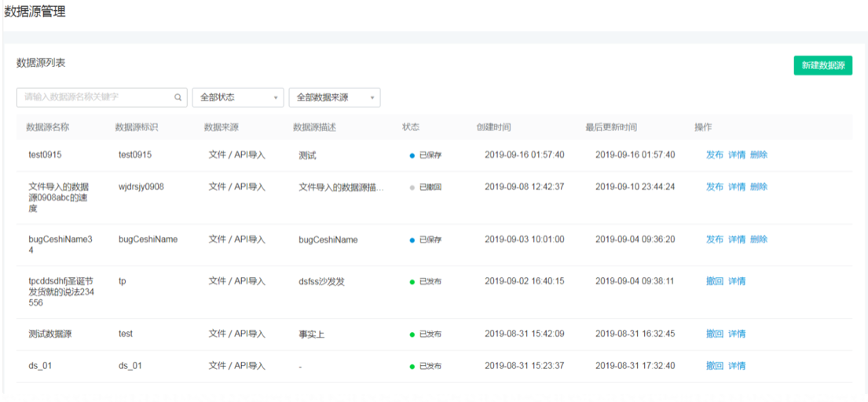Select the bugCeshiName34 name cell

60,244
